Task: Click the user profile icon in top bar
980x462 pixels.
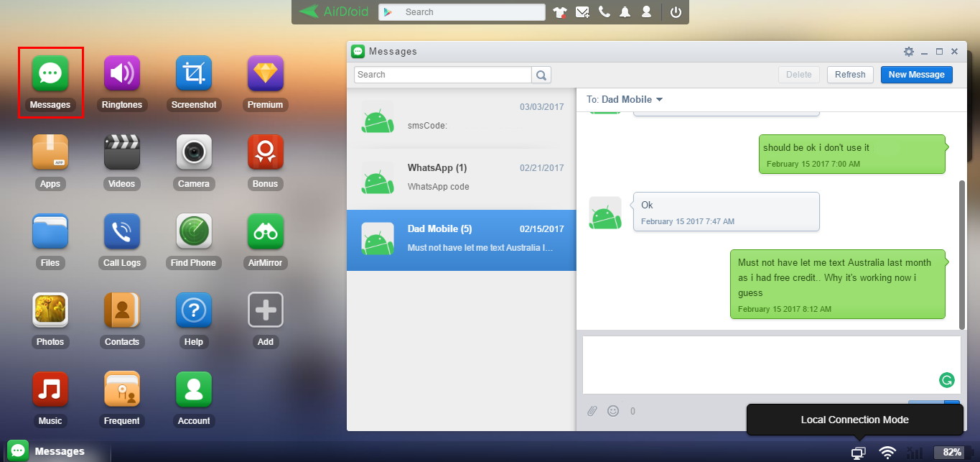Action: click(x=646, y=12)
